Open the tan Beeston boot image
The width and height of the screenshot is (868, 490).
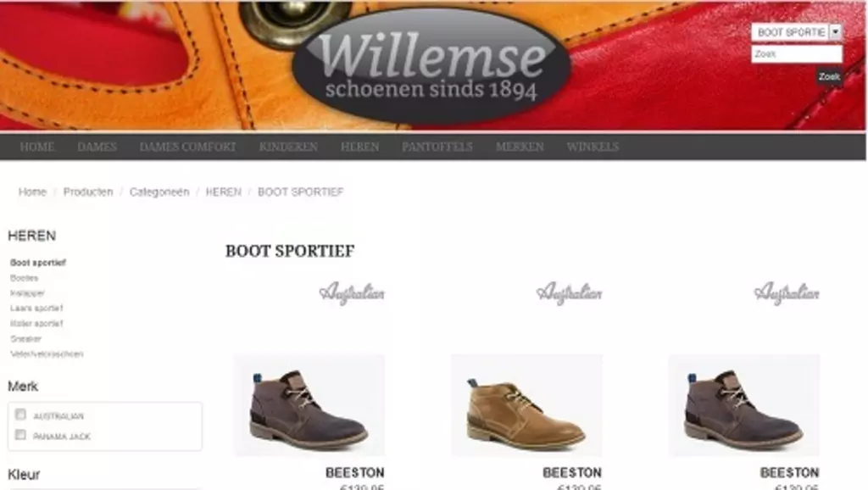[526, 405]
